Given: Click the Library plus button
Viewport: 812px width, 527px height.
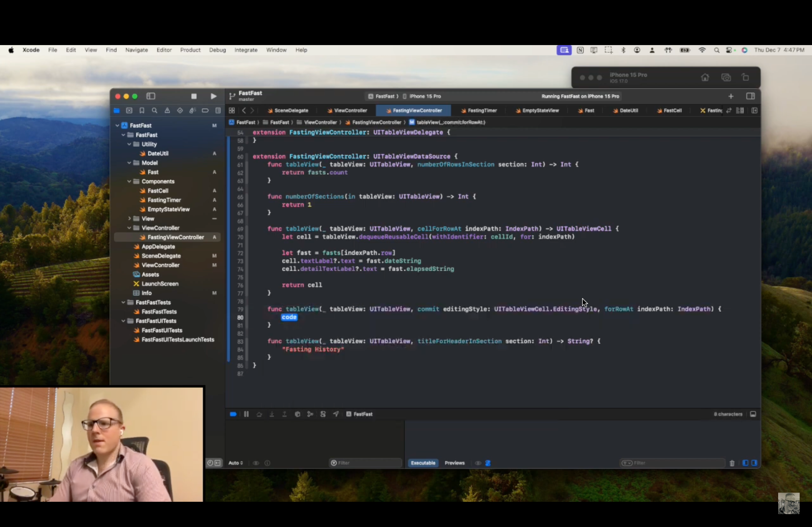Looking at the screenshot, I should (x=731, y=97).
